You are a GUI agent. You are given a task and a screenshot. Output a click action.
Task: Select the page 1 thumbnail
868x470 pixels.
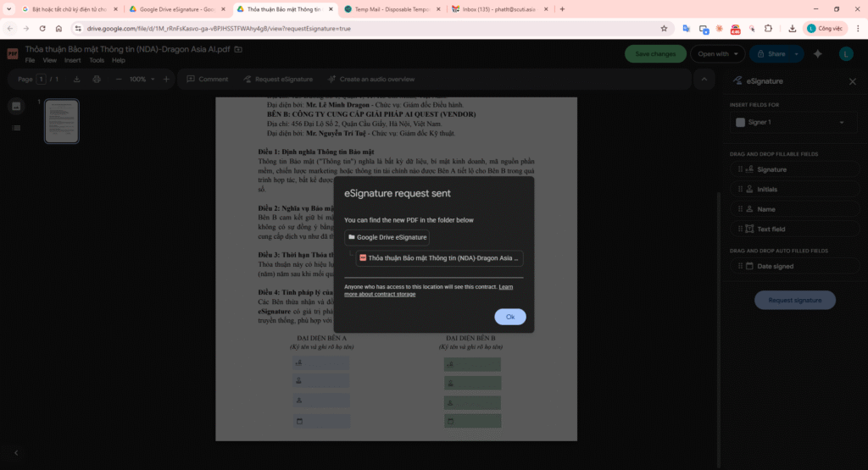(x=62, y=121)
